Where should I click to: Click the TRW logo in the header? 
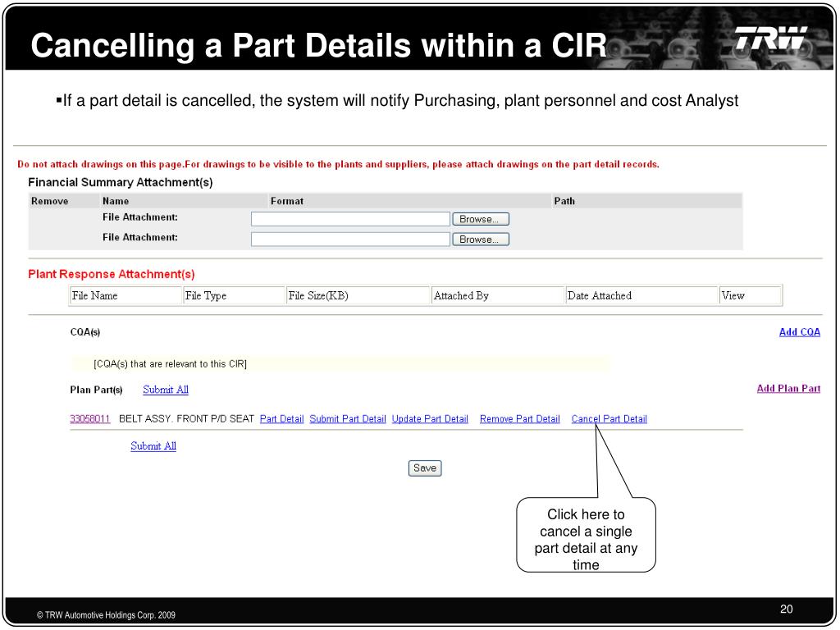[x=771, y=38]
